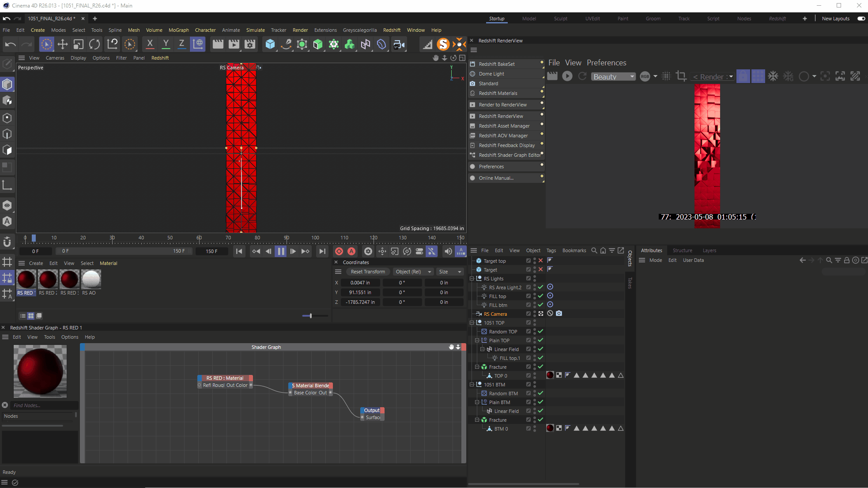The image size is (868, 488).
Task: Switch to the Sculpt layout tab
Action: click(x=560, y=19)
